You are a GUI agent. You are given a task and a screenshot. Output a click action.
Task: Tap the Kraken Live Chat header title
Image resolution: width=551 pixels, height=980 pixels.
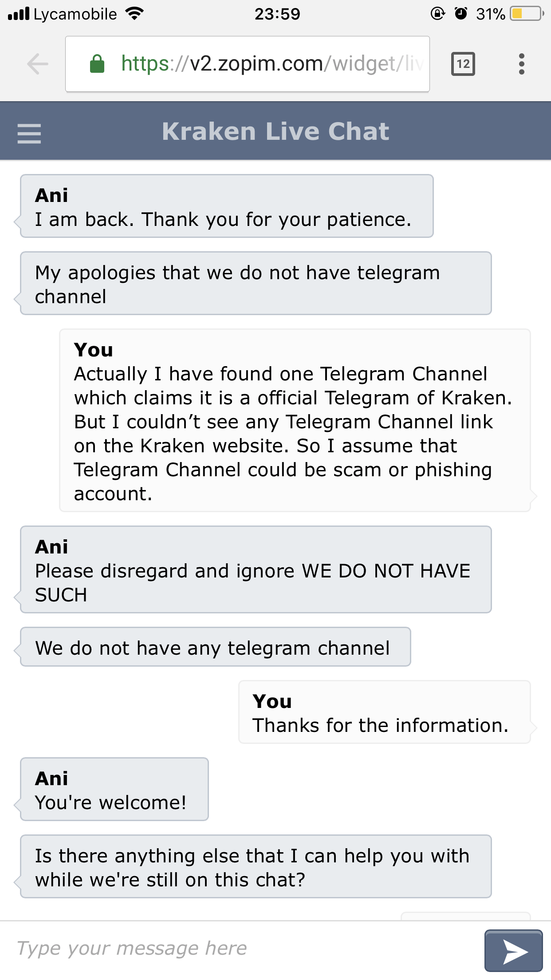[275, 132]
